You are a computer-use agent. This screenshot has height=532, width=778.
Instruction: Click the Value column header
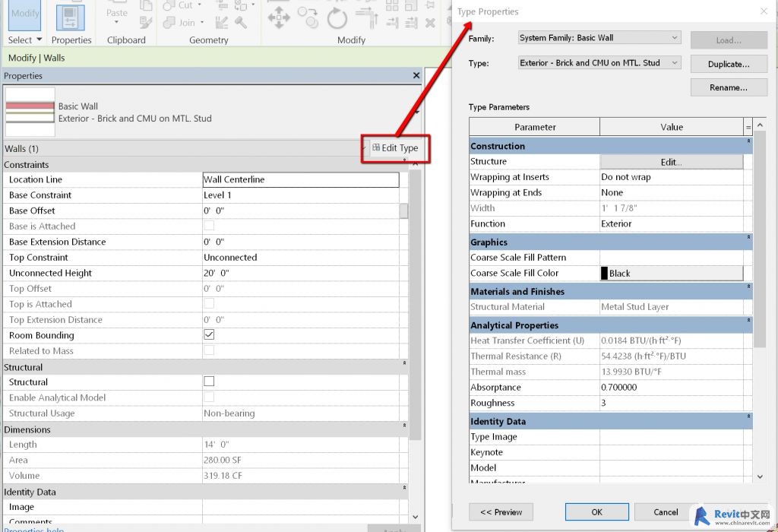tap(672, 127)
